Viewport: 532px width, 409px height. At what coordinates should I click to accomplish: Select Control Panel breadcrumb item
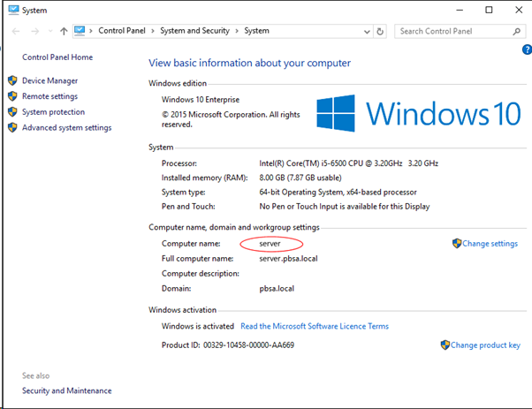tap(123, 31)
